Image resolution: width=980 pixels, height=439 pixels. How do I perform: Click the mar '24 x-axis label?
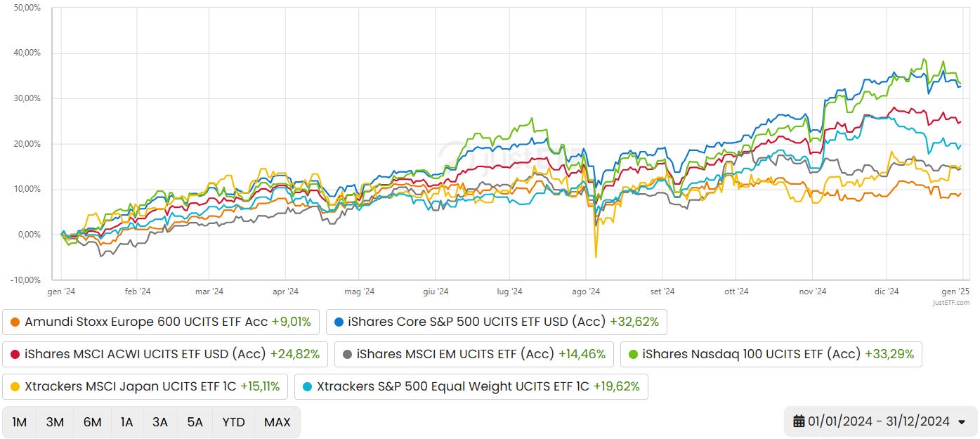pyautogui.click(x=209, y=291)
